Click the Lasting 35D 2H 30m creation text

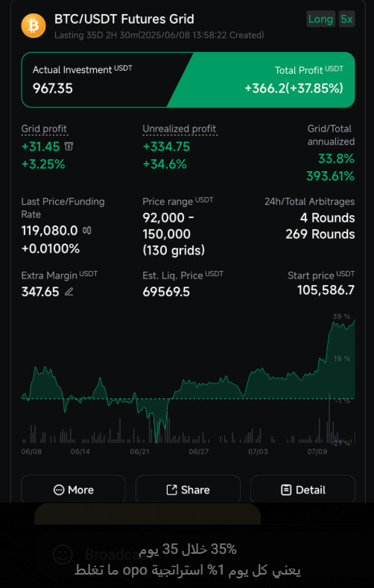click(159, 35)
